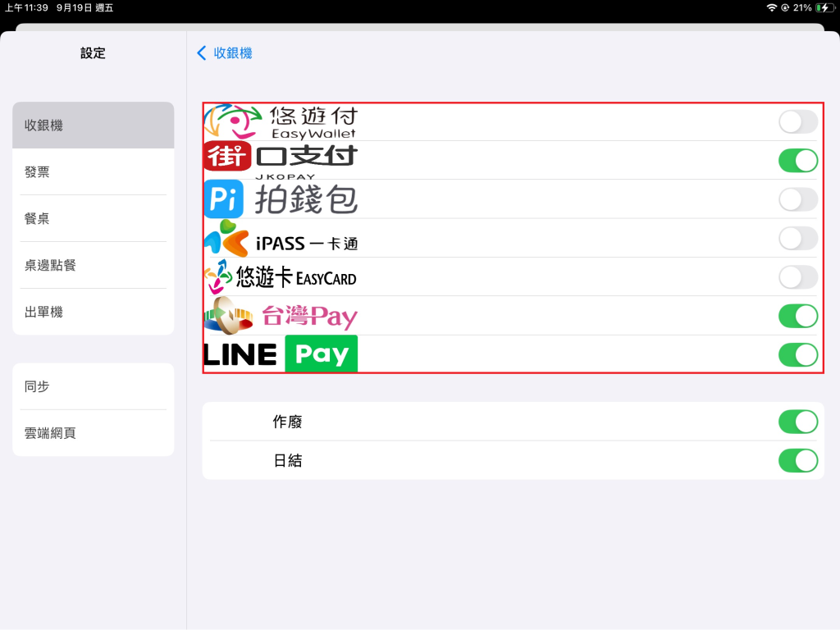Enable the EasyWallet 悠遊付 switch
This screenshot has height=630, width=840.
coord(797,122)
